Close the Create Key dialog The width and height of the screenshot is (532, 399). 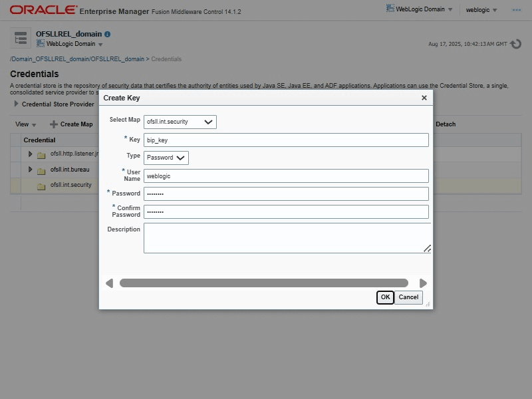424,98
